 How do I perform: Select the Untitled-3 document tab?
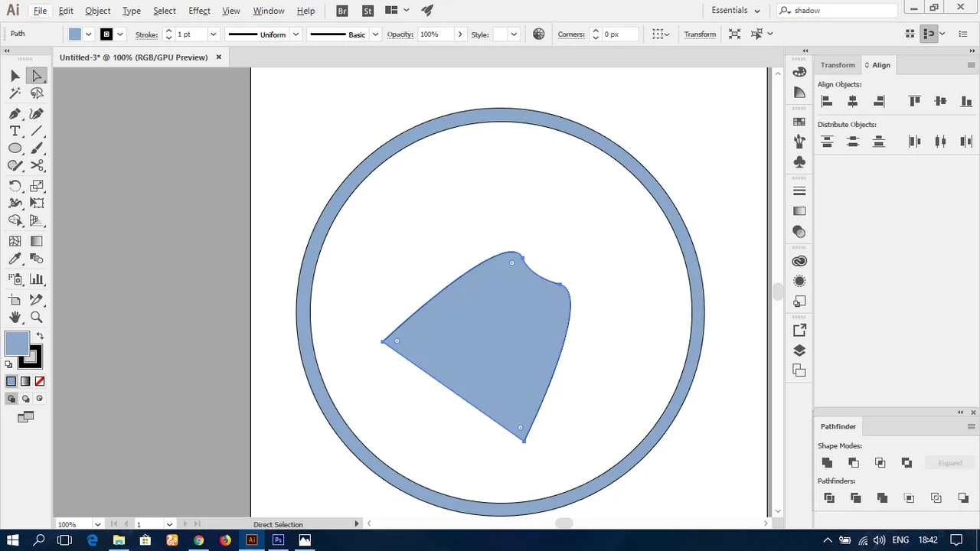(133, 57)
